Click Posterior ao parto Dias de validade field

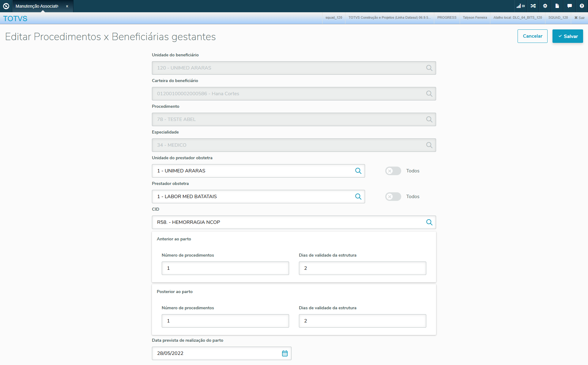coord(362,321)
